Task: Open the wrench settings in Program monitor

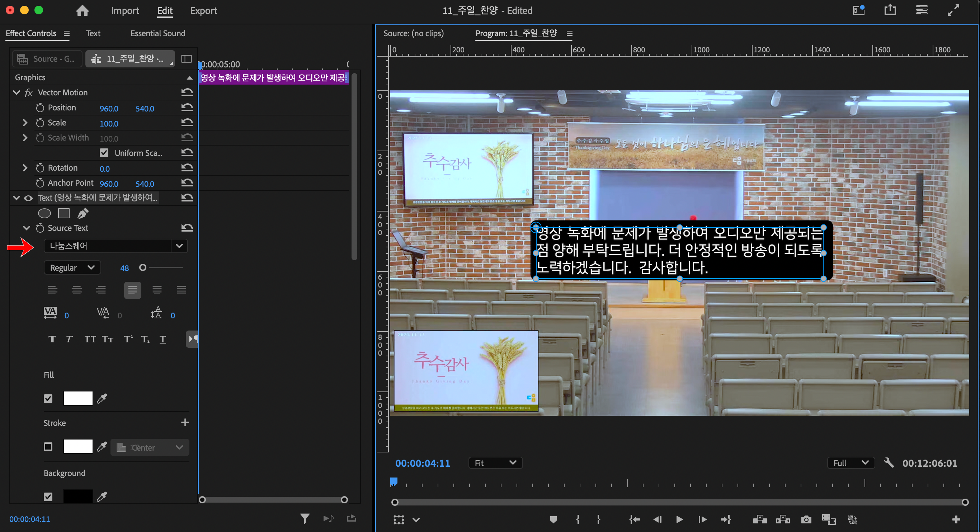Action: (x=889, y=463)
